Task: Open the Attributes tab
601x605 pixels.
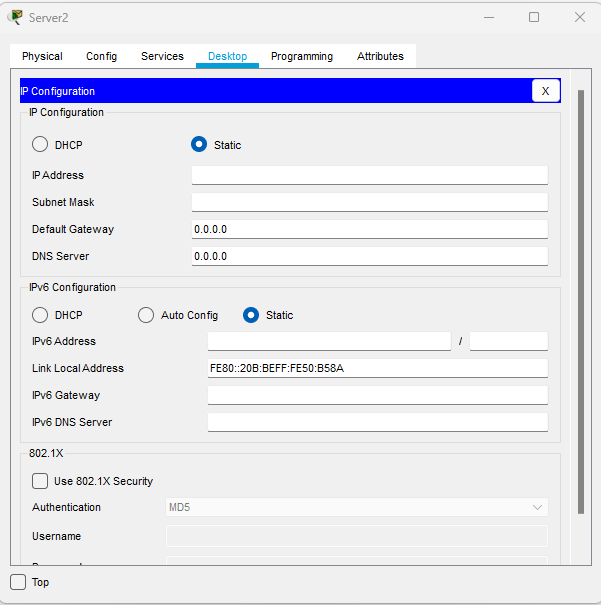Action: [380, 56]
